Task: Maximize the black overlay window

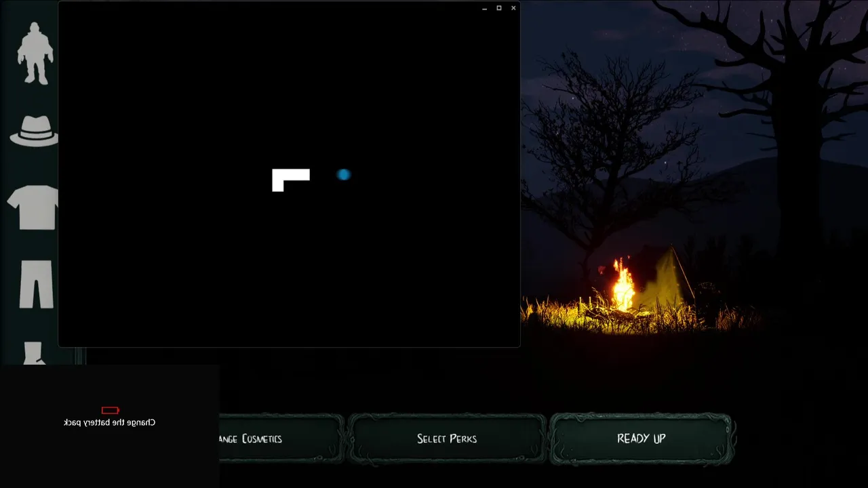Action: tap(499, 8)
